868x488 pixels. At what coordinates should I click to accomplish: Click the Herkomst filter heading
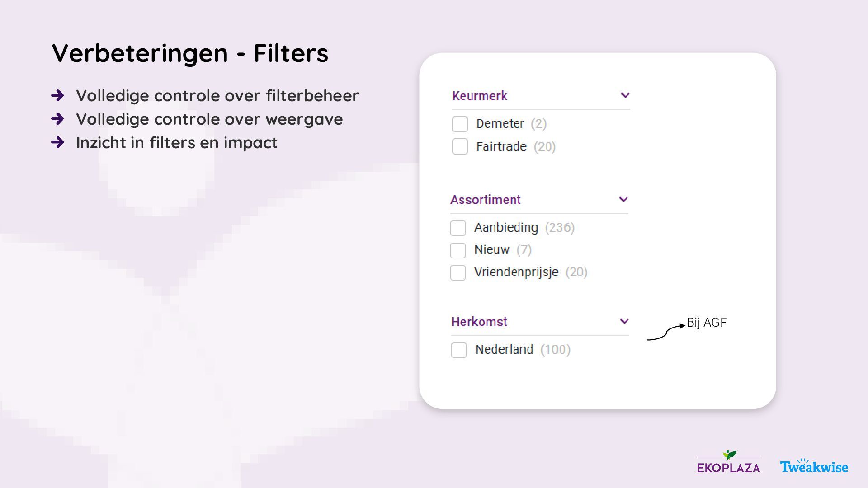pyautogui.click(x=479, y=322)
